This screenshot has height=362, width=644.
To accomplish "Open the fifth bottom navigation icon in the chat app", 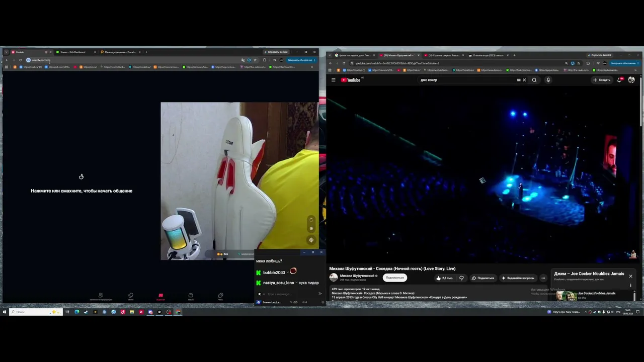I will coord(220,296).
